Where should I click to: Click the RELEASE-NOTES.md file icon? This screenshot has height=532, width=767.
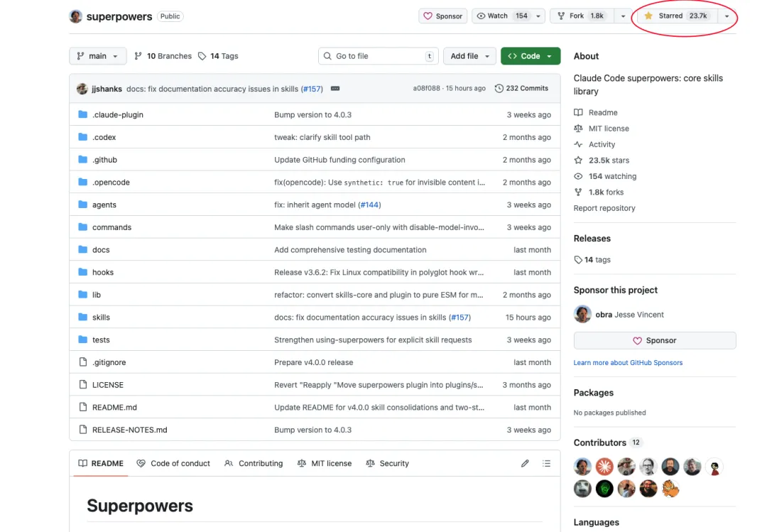pos(82,430)
